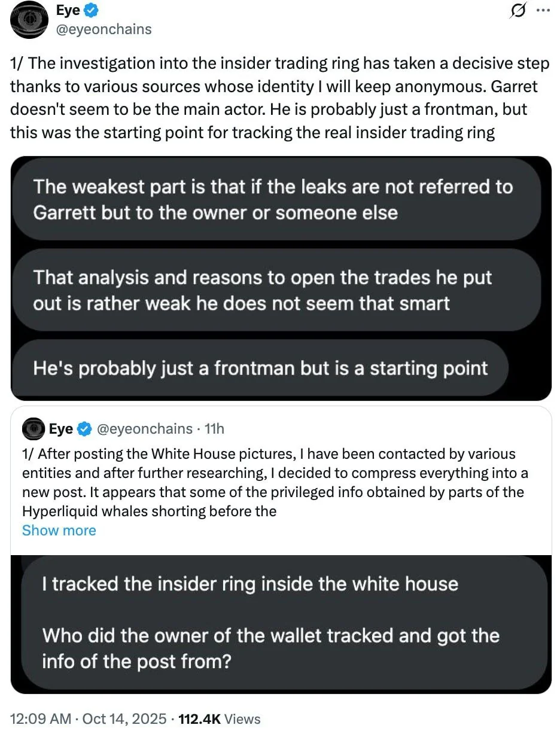560x731 pixels.
Task: Open the @eyeonchains handle under the author name
Action: point(104,29)
